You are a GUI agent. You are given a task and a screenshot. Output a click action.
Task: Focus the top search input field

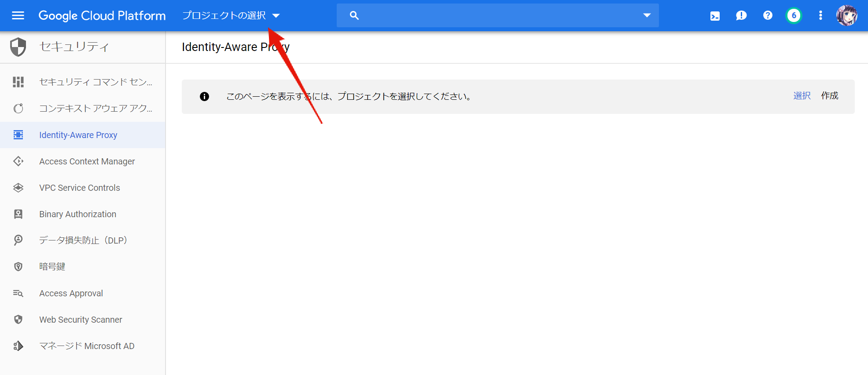498,16
